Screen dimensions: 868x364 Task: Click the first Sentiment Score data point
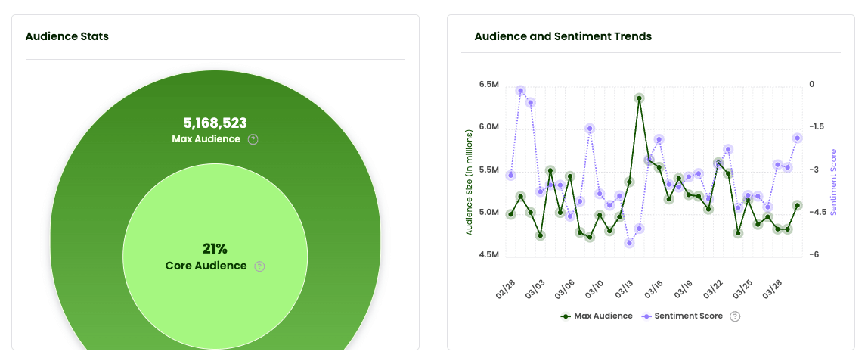[x=511, y=176]
